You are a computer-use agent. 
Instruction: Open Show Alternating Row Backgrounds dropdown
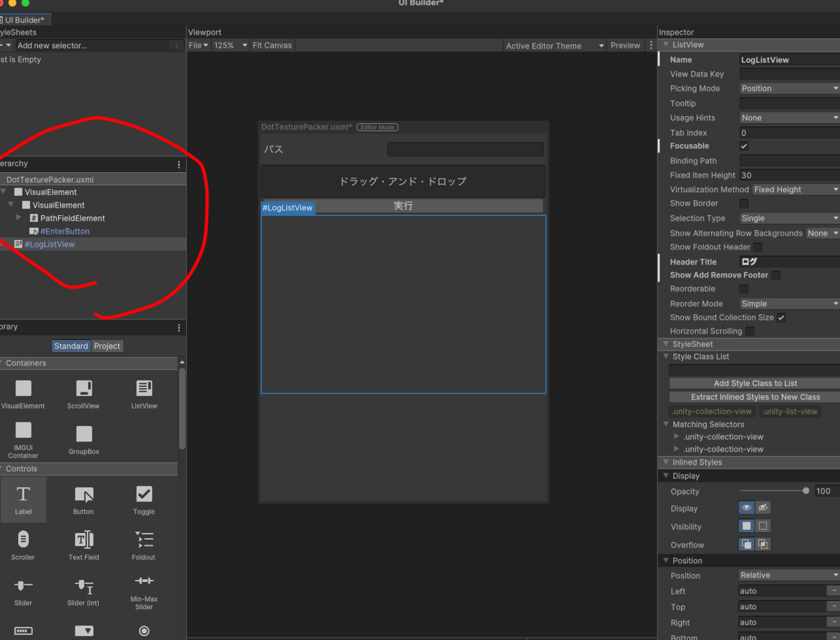(822, 234)
